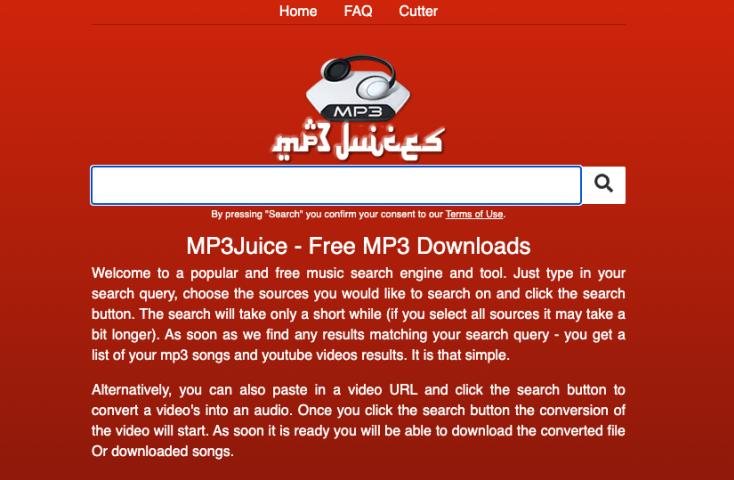This screenshot has height=480, width=734.
Task: Focus the music search input field
Action: pyautogui.click(x=336, y=185)
